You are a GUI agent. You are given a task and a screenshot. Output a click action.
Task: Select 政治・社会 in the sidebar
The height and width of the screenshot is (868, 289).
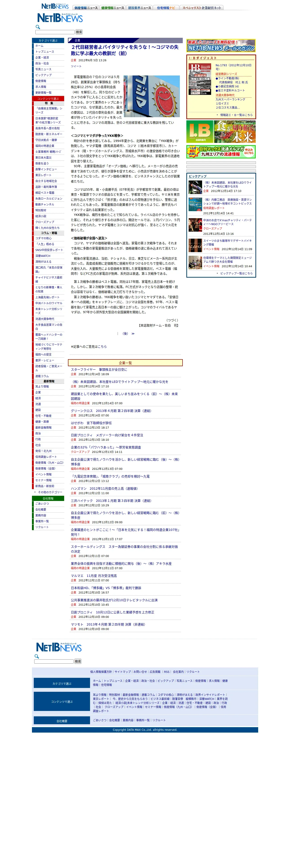[x=42, y=63]
